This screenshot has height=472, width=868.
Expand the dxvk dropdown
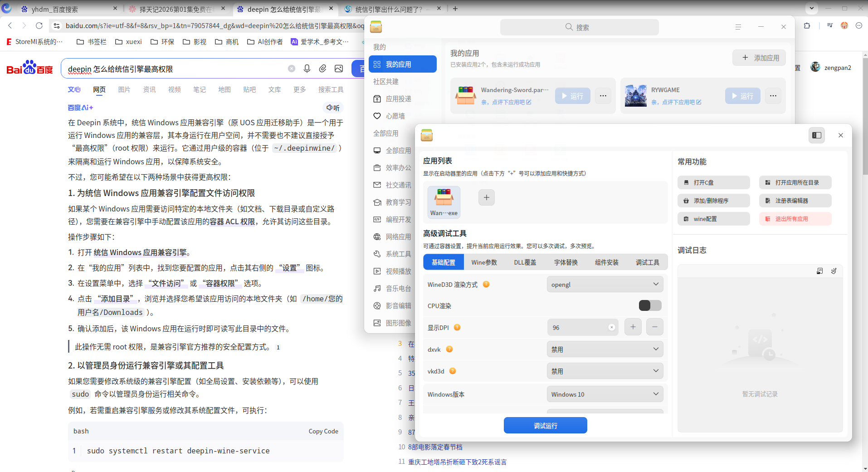click(605, 349)
